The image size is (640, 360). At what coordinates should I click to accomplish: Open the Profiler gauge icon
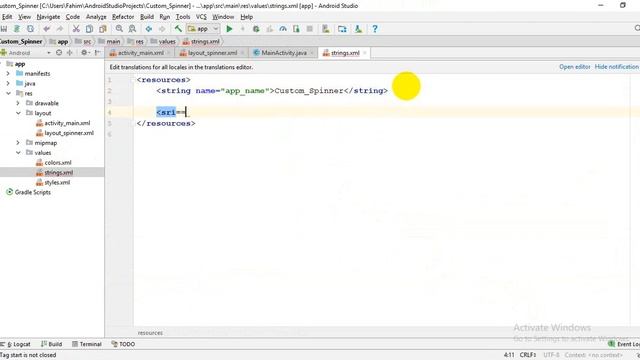pos(283,29)
